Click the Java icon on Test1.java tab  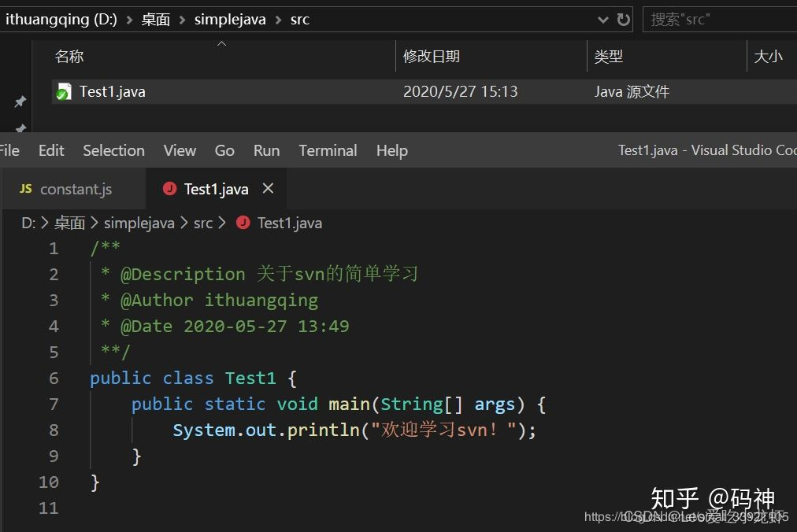point(169,189)
